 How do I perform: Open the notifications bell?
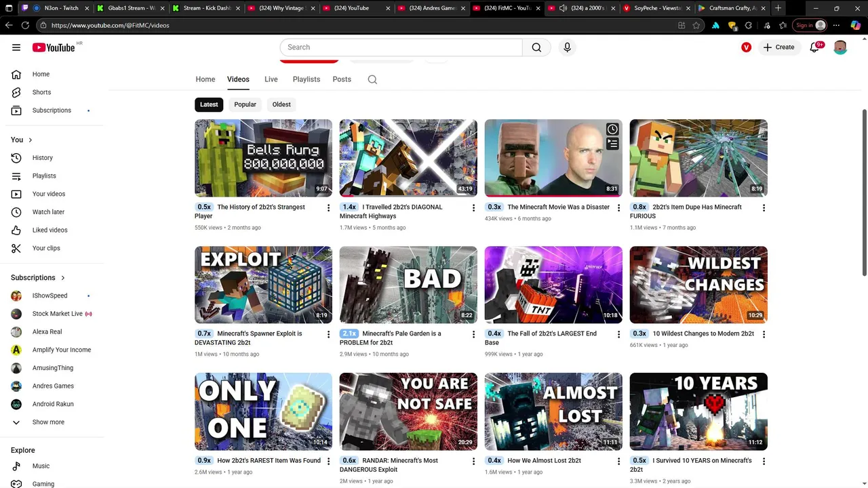(x=814, y=47)
